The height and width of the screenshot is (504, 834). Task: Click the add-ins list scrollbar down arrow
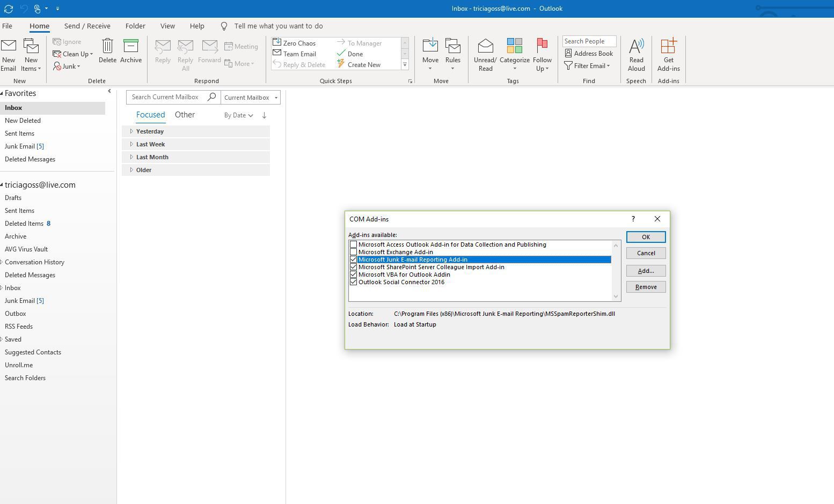pyautogui.click(x=616, y=297)
